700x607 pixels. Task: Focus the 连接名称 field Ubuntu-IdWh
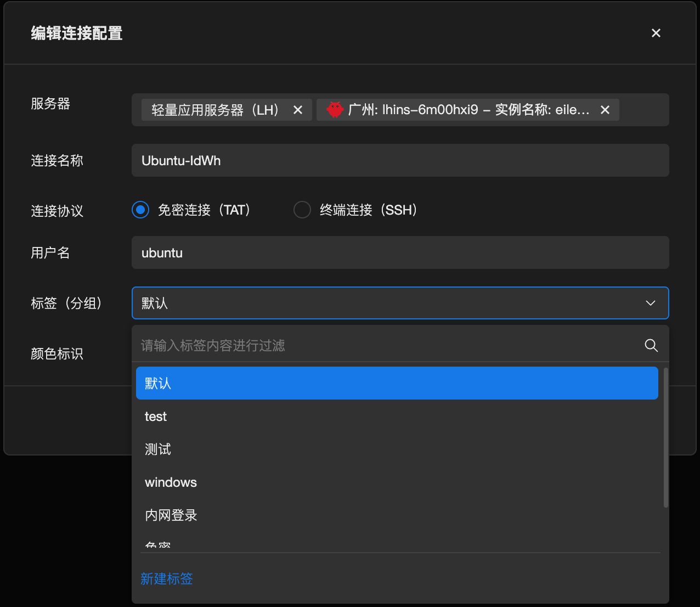pos(400,160)
